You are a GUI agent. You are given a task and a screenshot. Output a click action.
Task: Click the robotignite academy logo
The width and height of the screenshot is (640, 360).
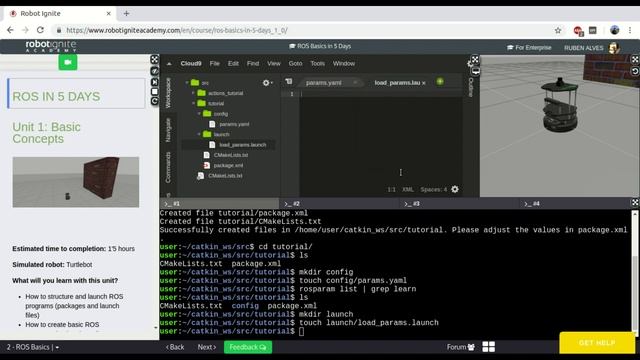click(x=51, y=46)
